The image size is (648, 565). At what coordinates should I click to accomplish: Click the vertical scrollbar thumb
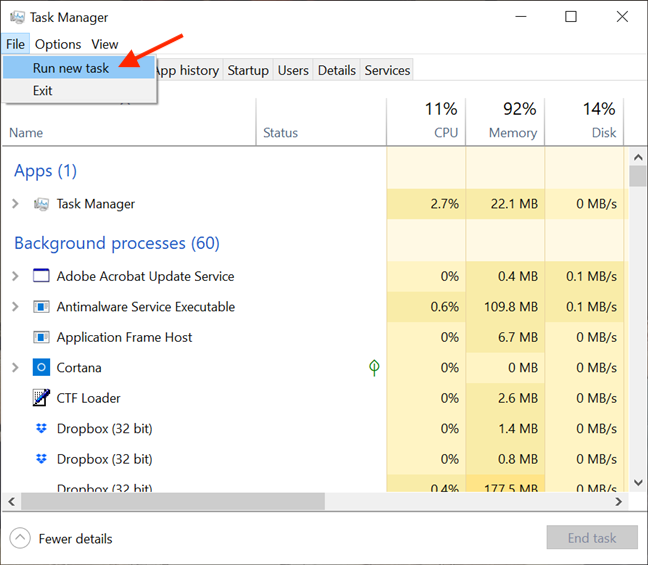(x=638, y=176)
